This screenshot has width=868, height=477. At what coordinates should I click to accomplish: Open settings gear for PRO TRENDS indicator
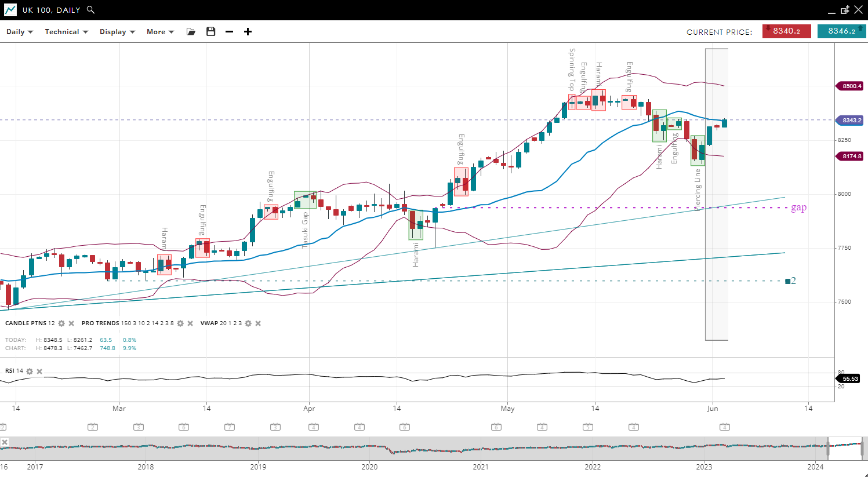click(180, 323)
